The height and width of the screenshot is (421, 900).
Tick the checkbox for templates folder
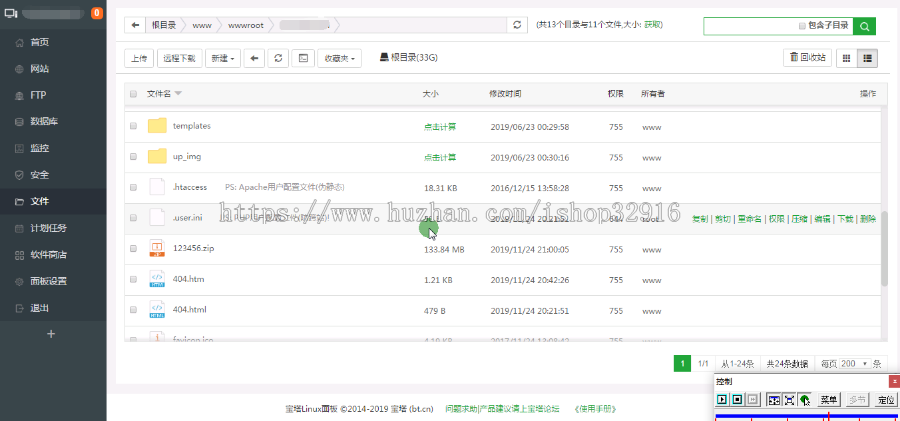[133, 127]
